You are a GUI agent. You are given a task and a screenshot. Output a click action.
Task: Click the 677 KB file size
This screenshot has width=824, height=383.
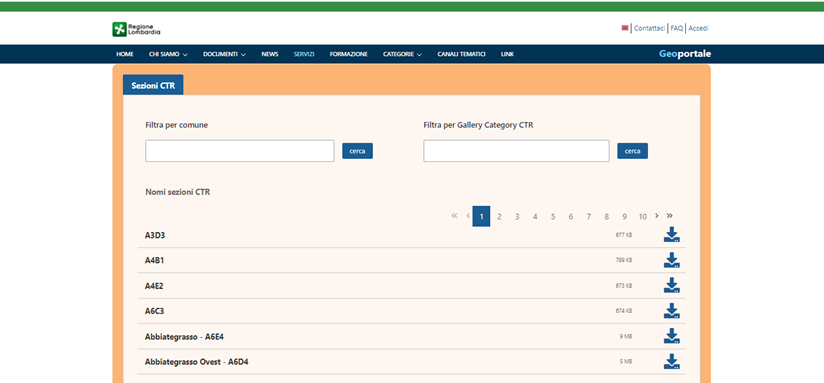coord(624,235)
